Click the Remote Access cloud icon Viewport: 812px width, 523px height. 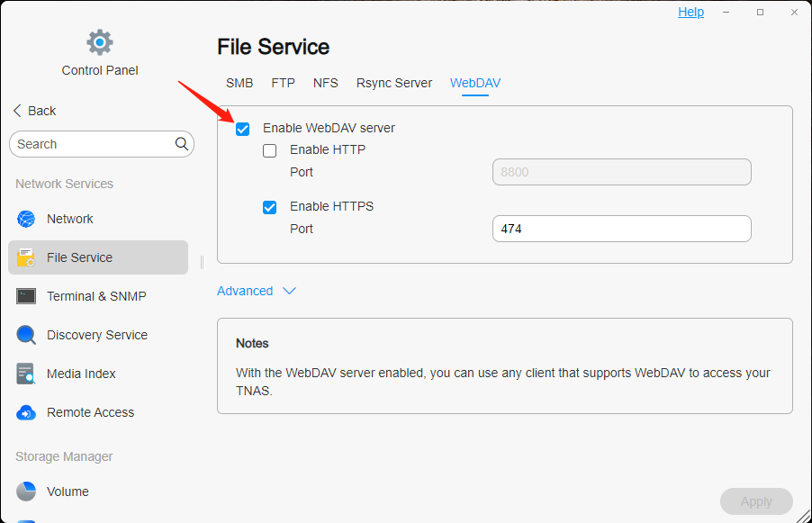26,412
